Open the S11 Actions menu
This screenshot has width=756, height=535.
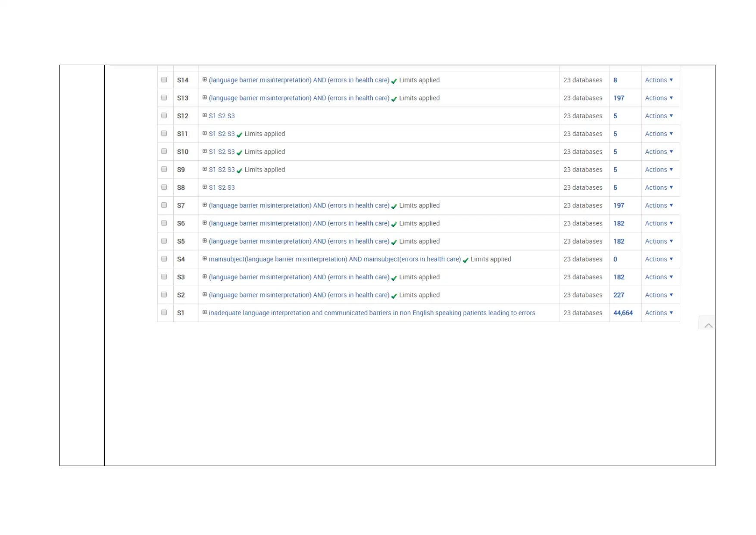point(659,134)
